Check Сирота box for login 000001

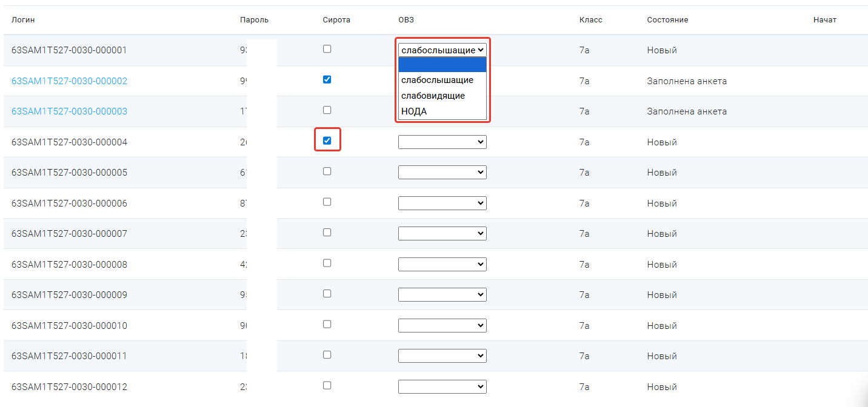327,49
